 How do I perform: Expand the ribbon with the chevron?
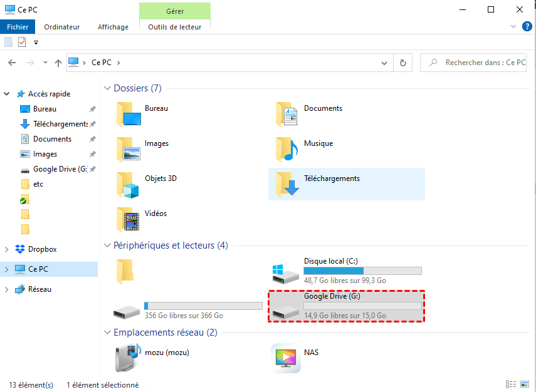(x=513, y=26)
